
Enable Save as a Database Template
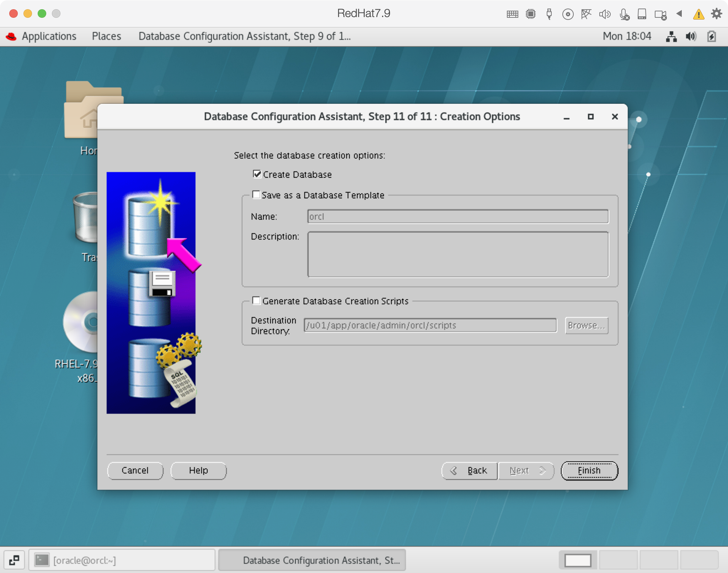coord(256,195)
